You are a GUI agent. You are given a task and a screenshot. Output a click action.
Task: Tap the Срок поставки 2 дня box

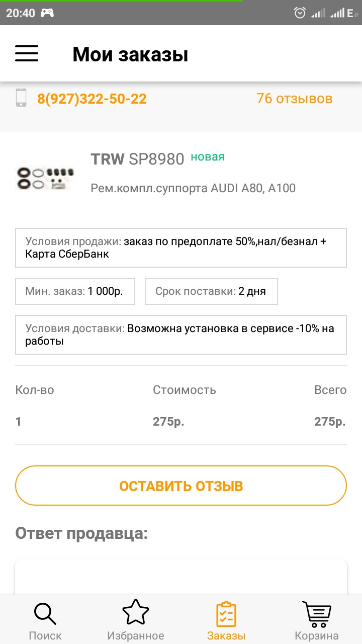211,291
